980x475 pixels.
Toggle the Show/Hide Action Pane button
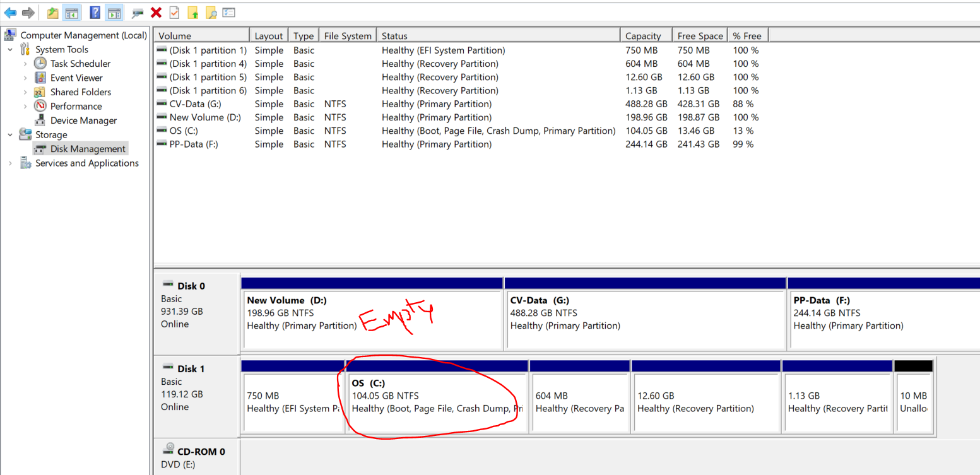(114, 13)
